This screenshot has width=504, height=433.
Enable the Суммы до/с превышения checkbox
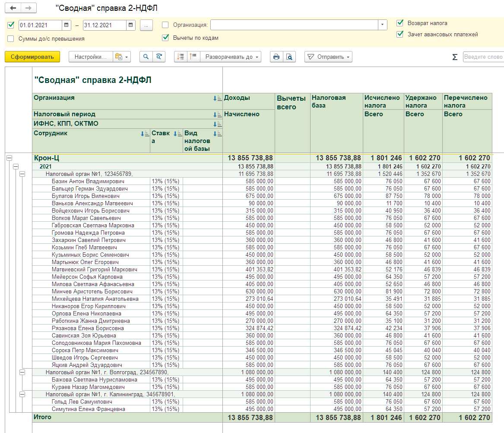(11, 38)
